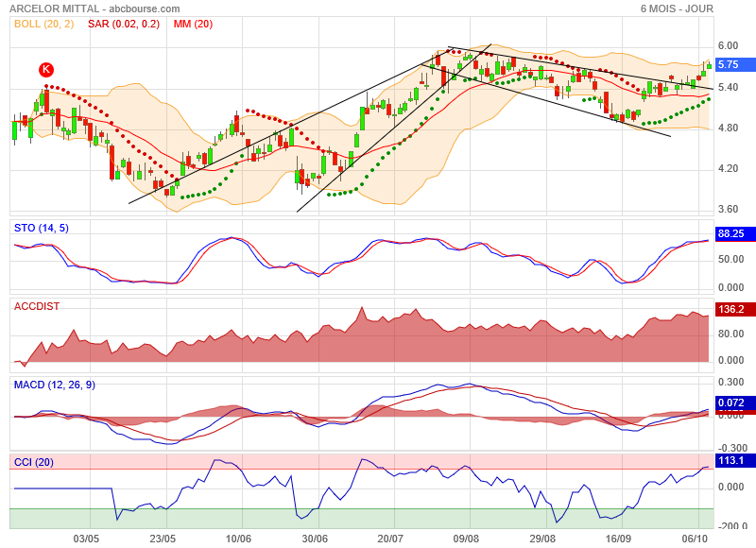Click the 29/08 date on the time axis
This screenshot has width=756, height=548.
(542, 539)
